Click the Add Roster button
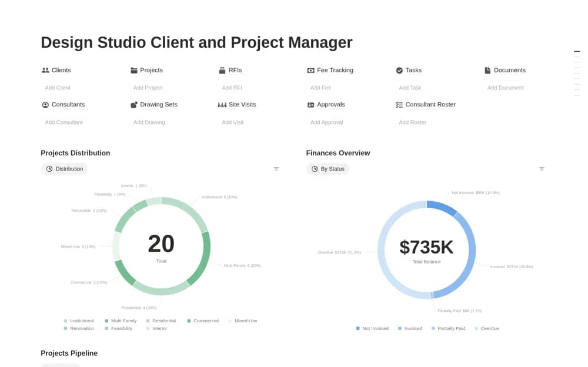 coord(413,122)
